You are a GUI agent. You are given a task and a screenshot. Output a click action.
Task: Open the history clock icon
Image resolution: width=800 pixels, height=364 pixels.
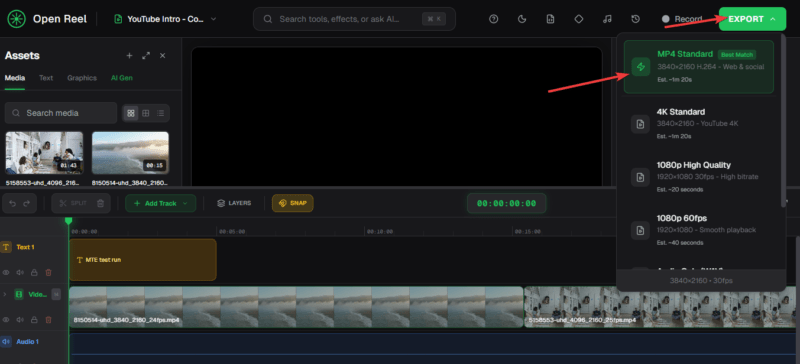[x=635, y=19]
